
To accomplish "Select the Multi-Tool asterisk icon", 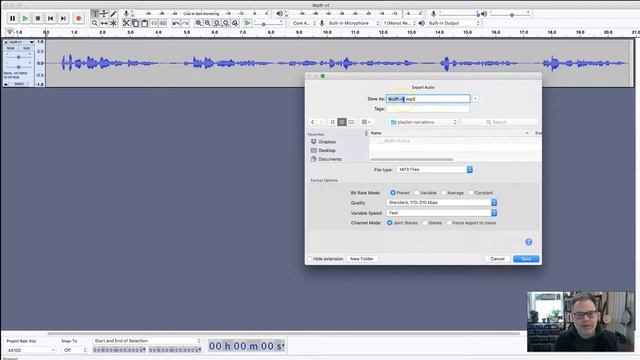I will [113, 23].
